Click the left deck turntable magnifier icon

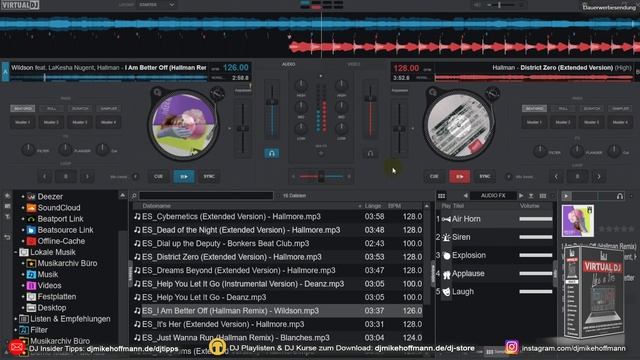(157, 92)
